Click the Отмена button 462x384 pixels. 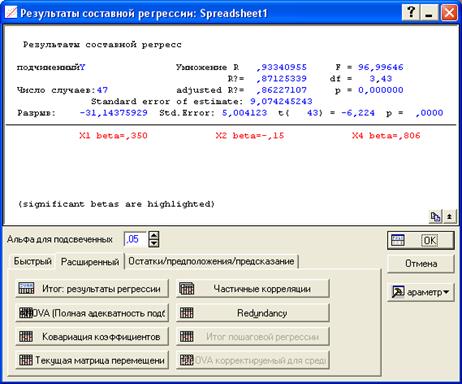[421, 263]
